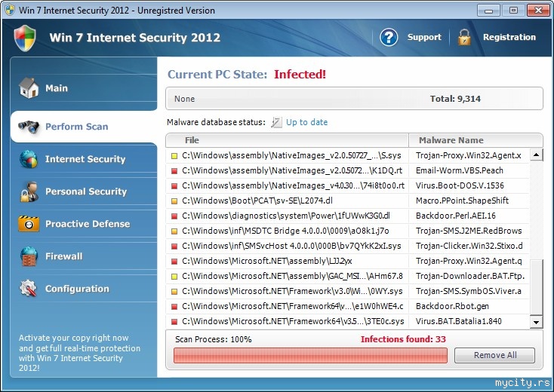554x392 pixels.
Task: Click the Proactive Defense safe icon
Action: point(29,224)
